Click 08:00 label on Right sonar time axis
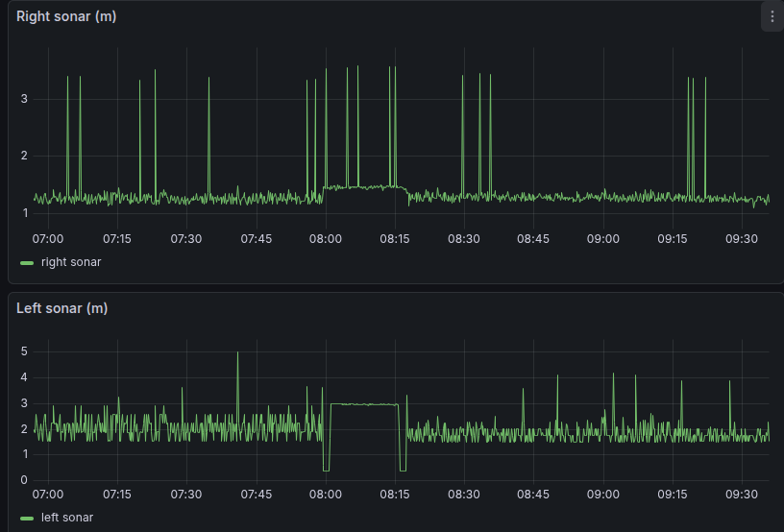 [x=326, y=239]
